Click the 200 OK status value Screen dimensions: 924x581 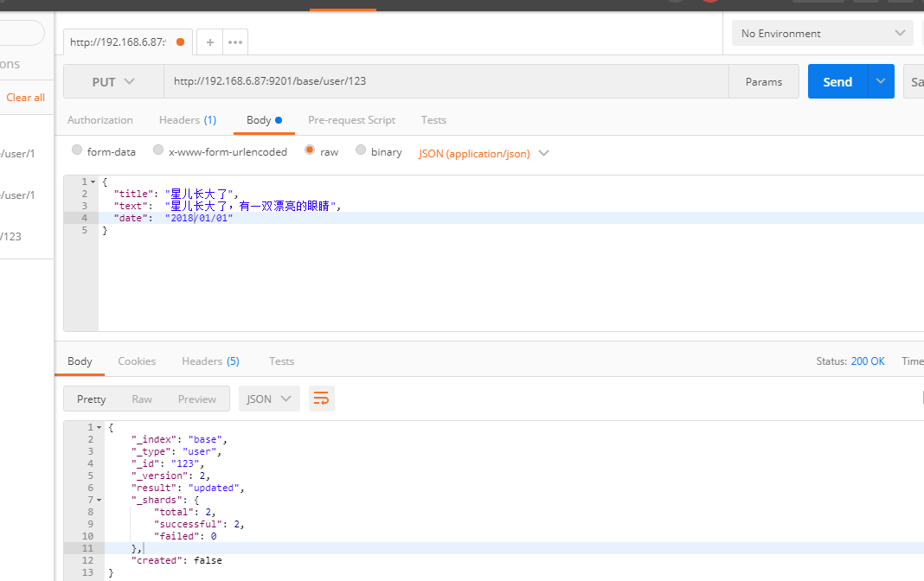pyautogui.click(x=868, y=361)
